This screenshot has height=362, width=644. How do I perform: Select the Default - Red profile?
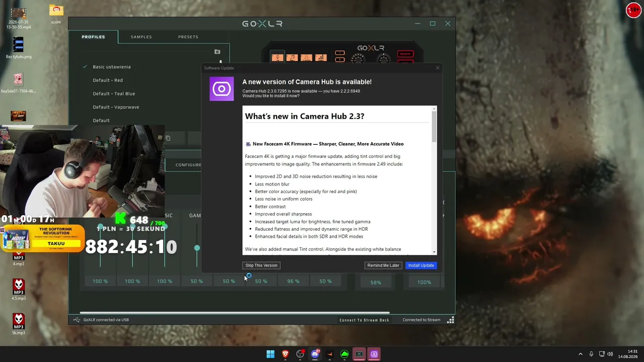(108, 80)
